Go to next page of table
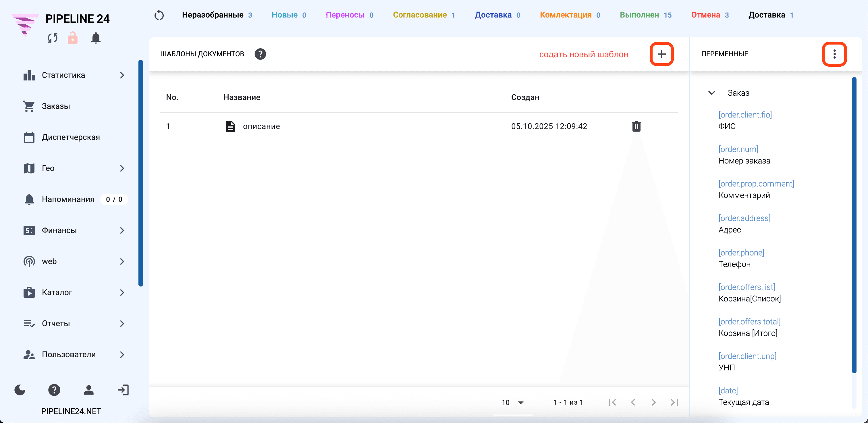Viewport: 868px width, 423px height. [x=654, y=402]
